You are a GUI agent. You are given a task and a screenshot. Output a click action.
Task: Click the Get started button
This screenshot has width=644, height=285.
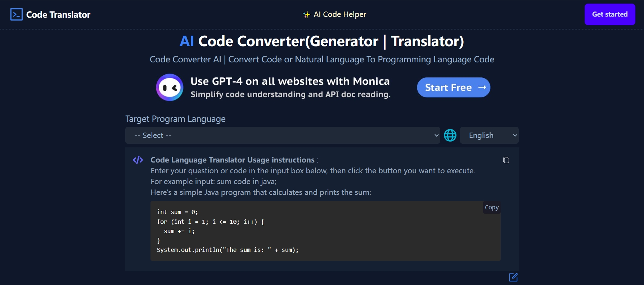610,14
